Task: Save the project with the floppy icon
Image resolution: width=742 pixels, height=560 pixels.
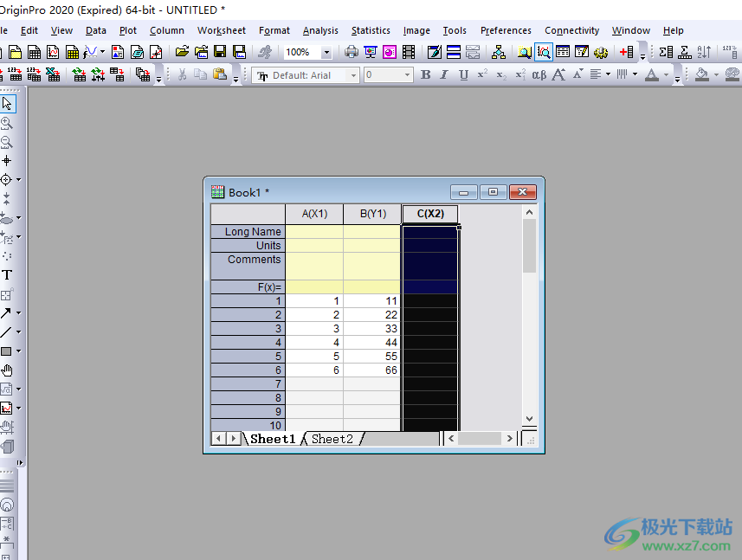Action: click(220, 52)
